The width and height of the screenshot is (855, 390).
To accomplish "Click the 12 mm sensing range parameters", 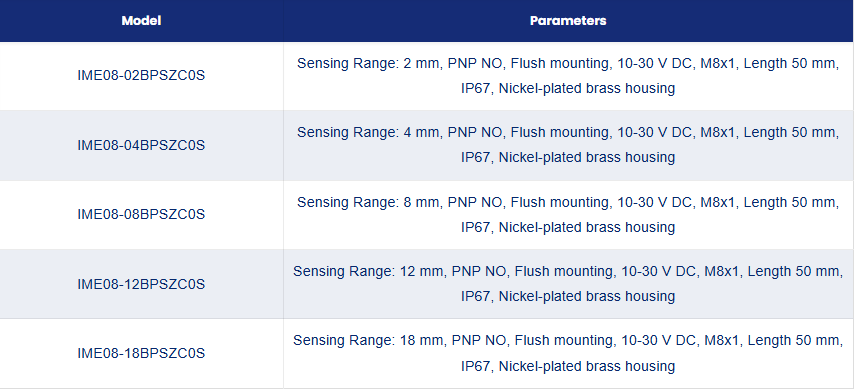I will (568, 284).
